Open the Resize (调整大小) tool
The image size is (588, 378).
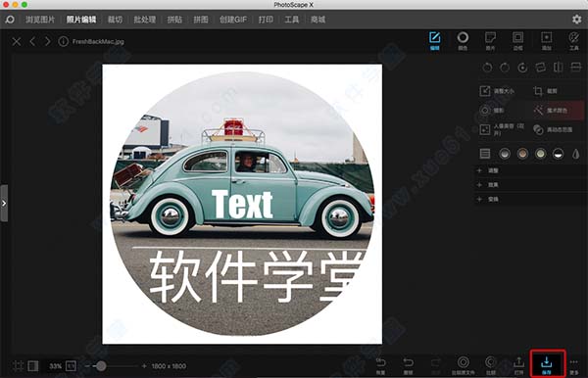click(x=497, y=91)
